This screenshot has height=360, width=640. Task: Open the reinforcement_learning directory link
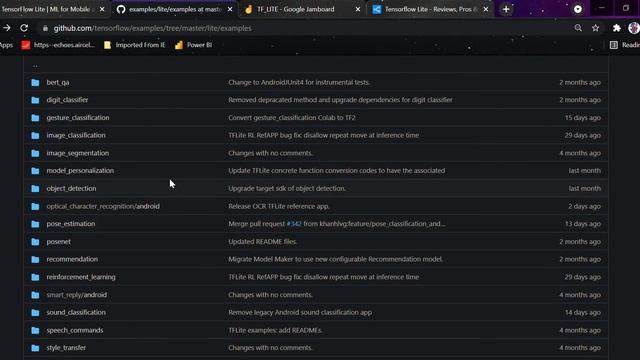[x=81, y=277]
